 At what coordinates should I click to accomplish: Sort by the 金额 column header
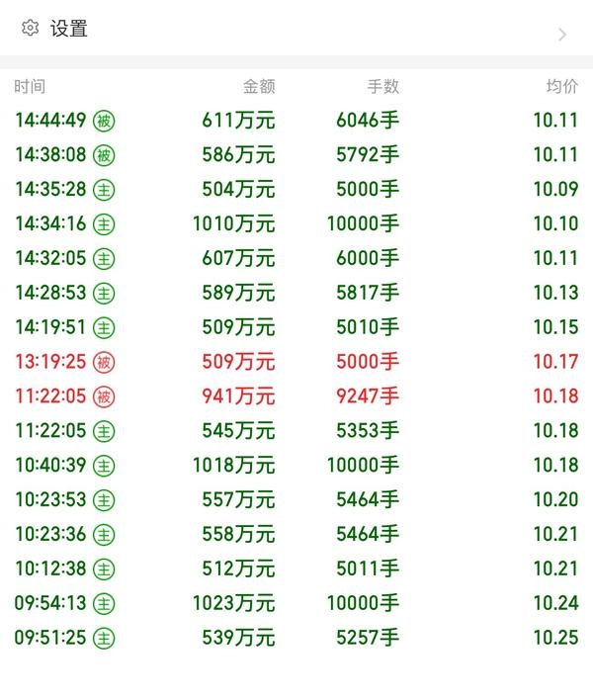(259, 87)
